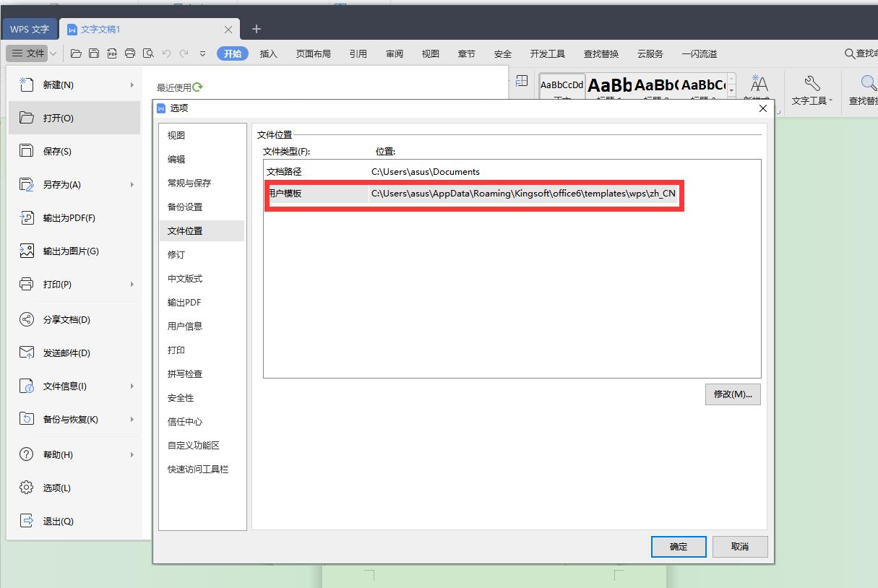This screenshot has height=588, width=878.
Task: Click the Save icon in the quick toolbar
Action: click(x=94, y=53)
